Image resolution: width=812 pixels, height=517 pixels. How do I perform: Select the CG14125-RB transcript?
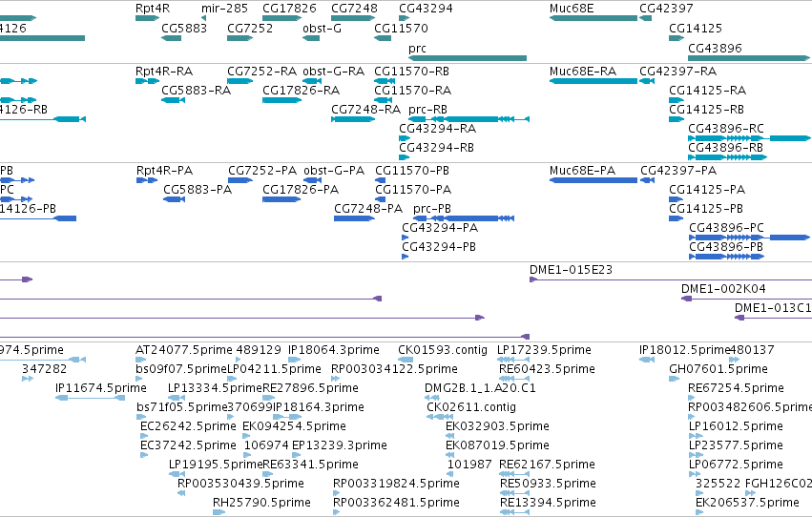(x=677, y=119)
